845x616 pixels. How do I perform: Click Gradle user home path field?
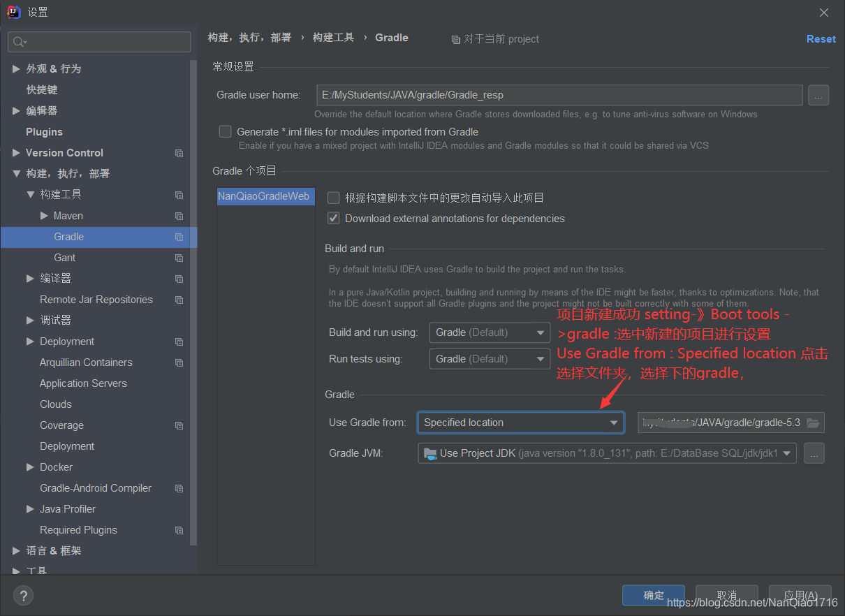(x=559, y=95)
